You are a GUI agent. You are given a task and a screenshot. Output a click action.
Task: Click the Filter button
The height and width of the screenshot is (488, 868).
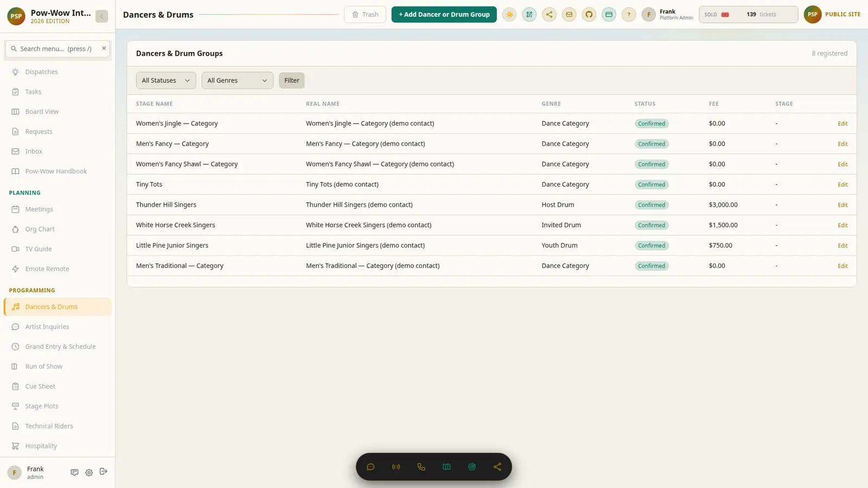tap(292, 80)
